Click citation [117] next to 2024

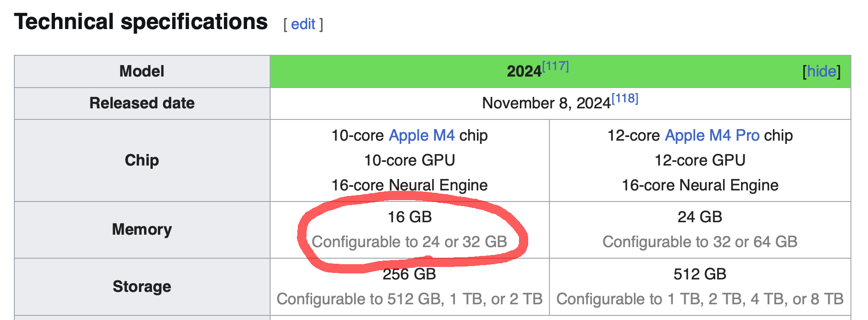click(x=555, y=65)
